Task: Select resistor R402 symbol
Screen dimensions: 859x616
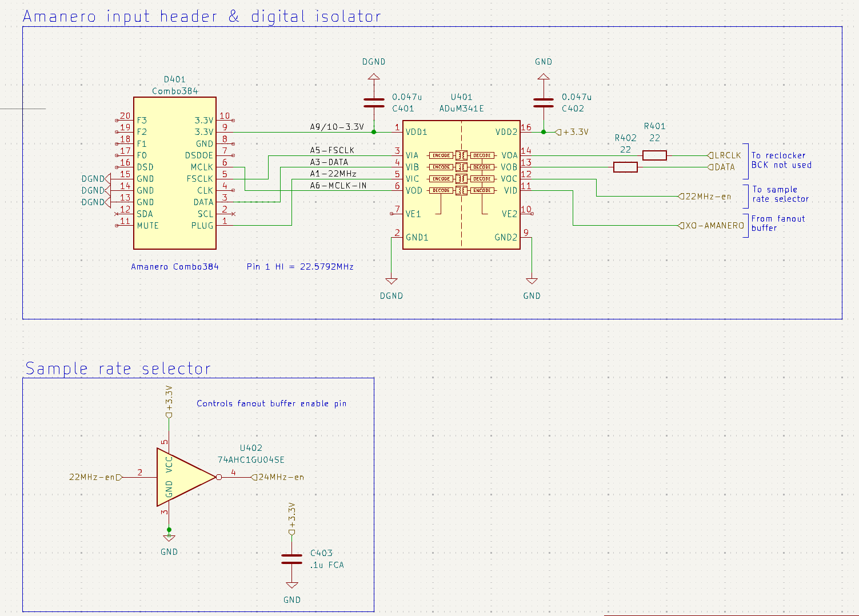Action: (x=625, y=167)
